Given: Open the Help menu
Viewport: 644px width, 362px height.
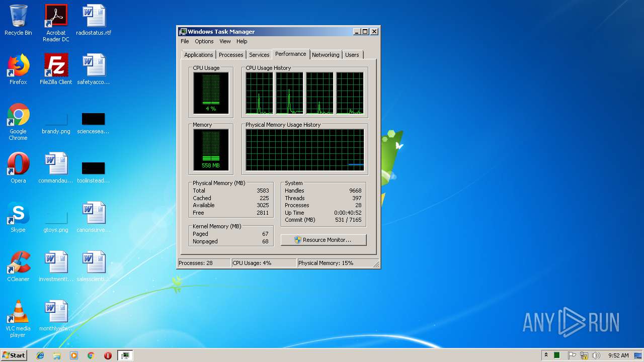Looking at the screenshot, I should coord(242,41).
